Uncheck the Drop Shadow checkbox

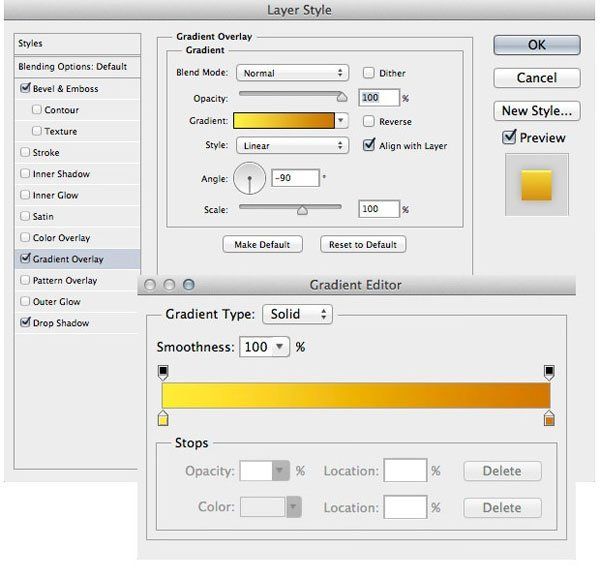(x=25, y=322)
